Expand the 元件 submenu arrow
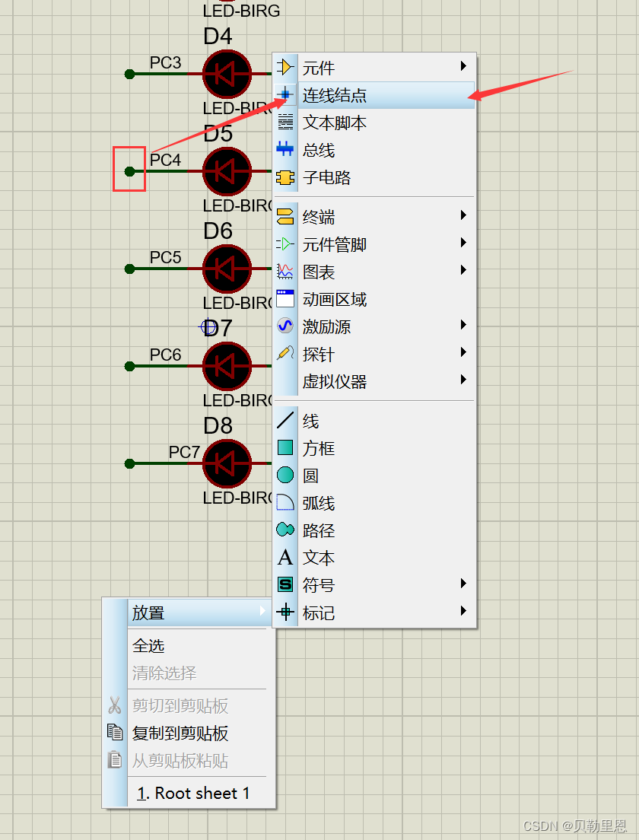 pyautogui.click(x=463, y=66)
